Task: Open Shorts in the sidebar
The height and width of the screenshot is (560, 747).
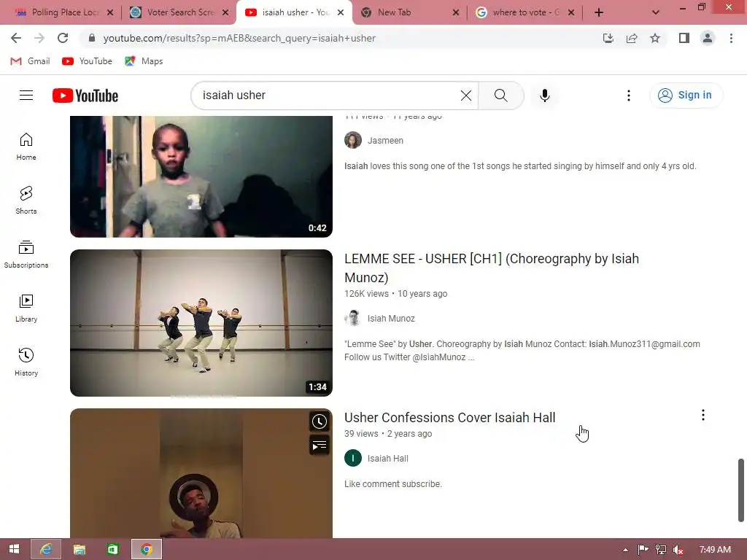Action: coord(26,200)
